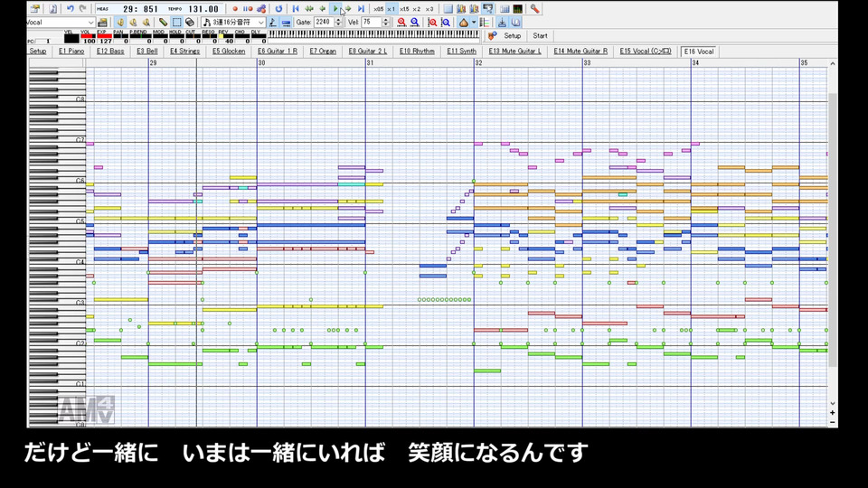Switch to the Setup track tab
Screen dimensions: 868x488
(38, 51)
